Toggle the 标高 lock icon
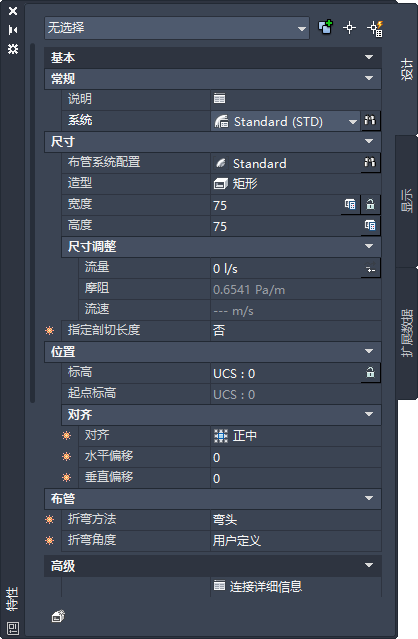 tap(370, 372)
